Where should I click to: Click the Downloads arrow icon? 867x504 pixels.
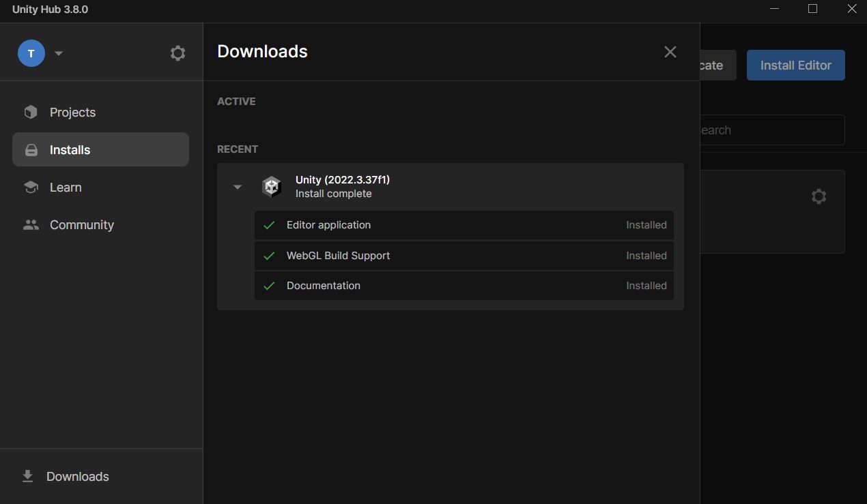coord(27,476)
